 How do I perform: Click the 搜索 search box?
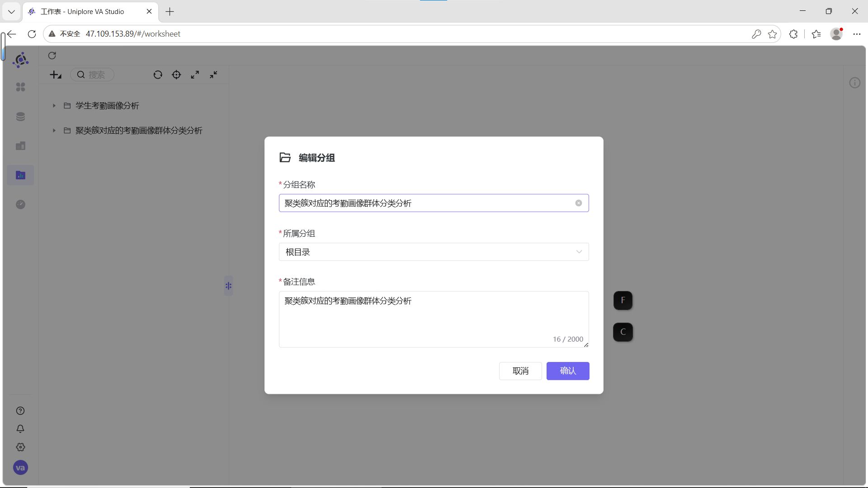tap(92, 75)
